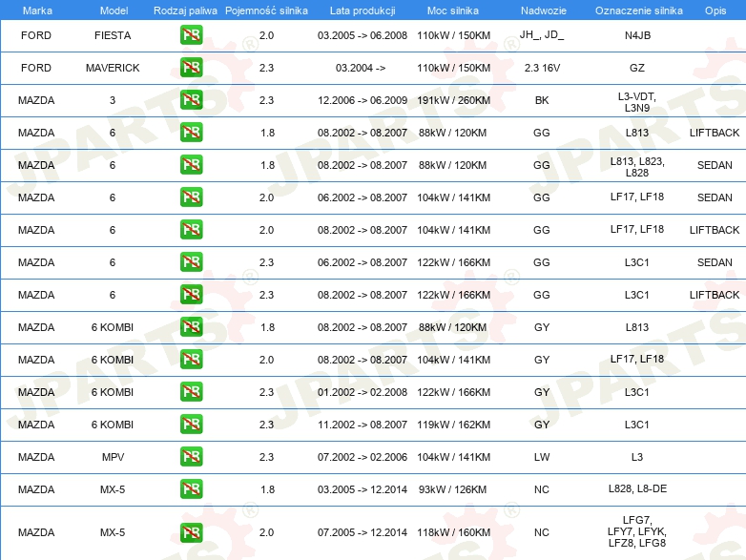Viewport: 746px width, 560px height.
Task: Click the 191kW / 260KM power value
Action: pyautogui.click(x=453, y=100)
